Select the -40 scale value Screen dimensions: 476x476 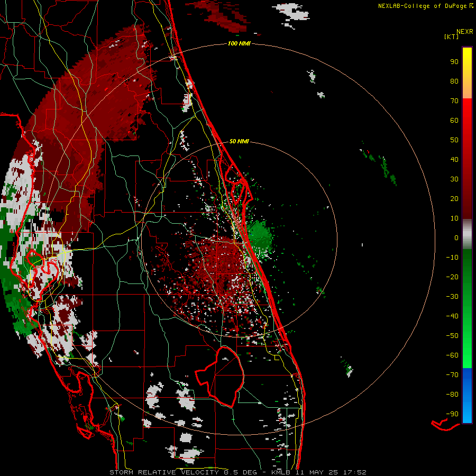[452, 316]
